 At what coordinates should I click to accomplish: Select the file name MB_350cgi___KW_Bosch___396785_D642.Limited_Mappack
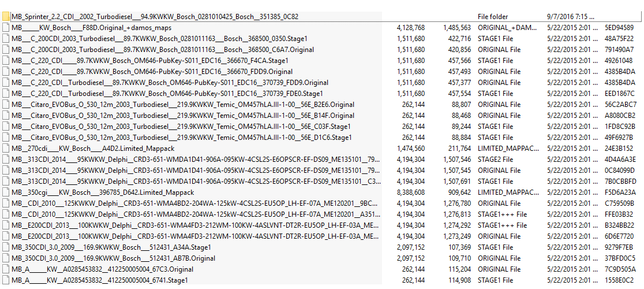103,192
